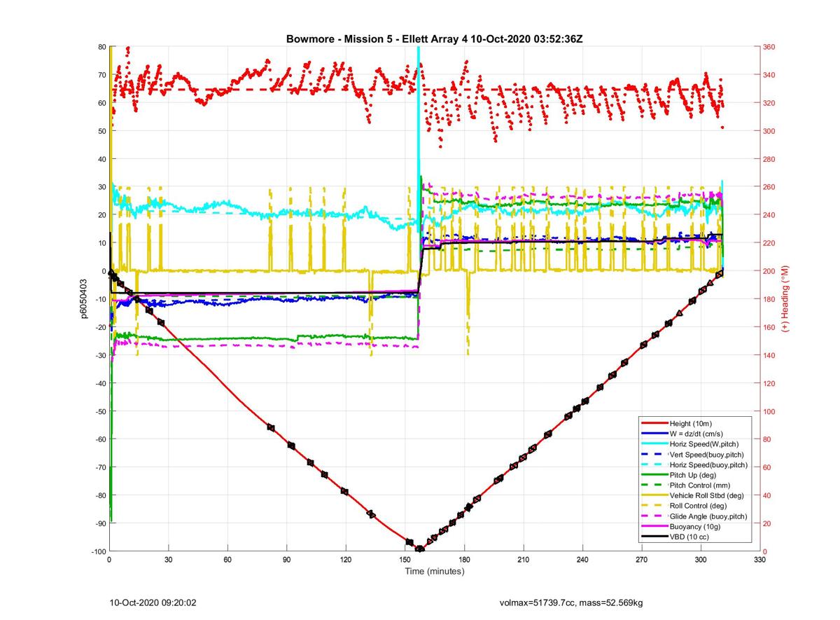Click the 'p6050403' left axis label
Image resolution: width=840 pixels, height=620 pixels.
(84, 299)
